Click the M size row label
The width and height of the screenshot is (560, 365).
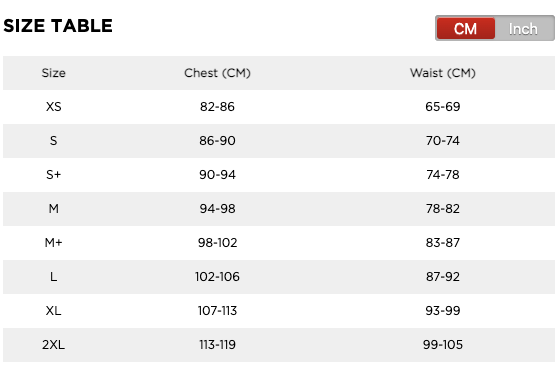pos(54,209)
